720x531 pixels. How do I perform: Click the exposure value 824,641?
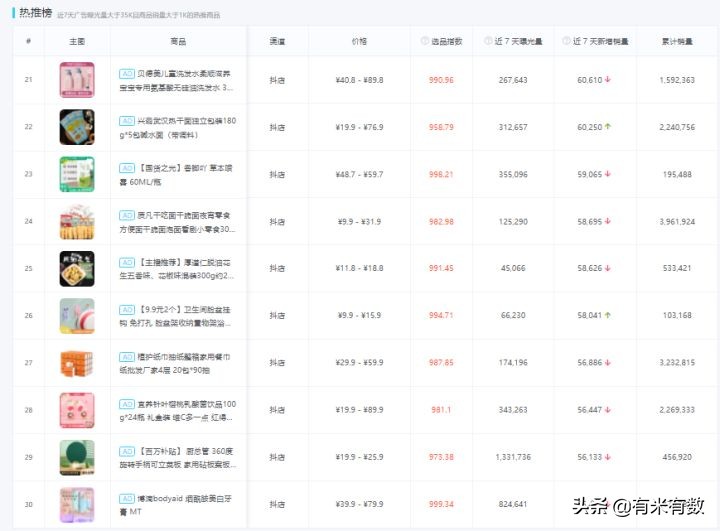pos(513,504)
